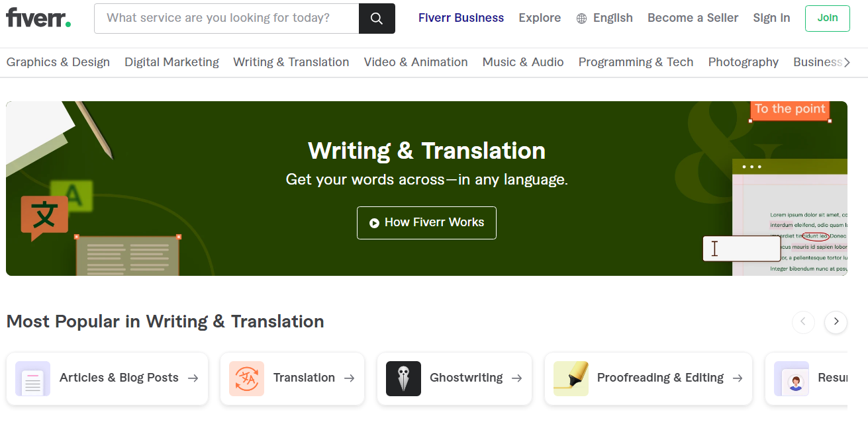Click the next carousel arrow
The image size is (868, 422).
pos(836,322)
